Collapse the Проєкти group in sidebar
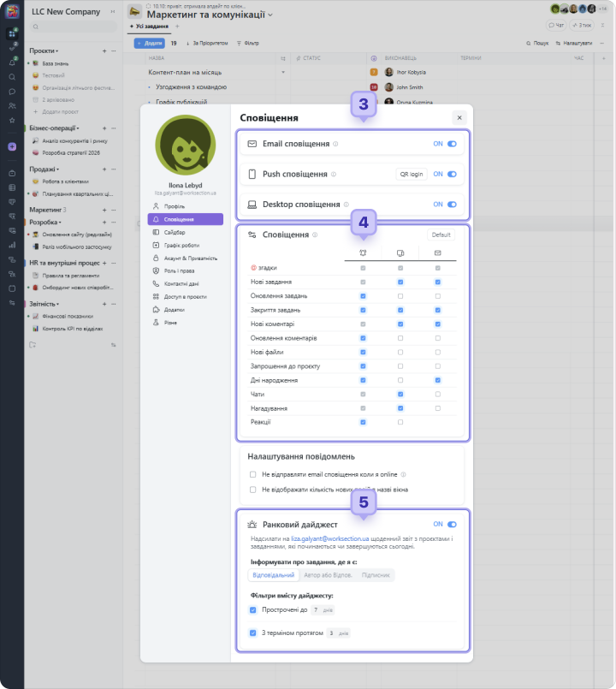The width and height of the screenshot is (616, 689). [x=58, y=50]
